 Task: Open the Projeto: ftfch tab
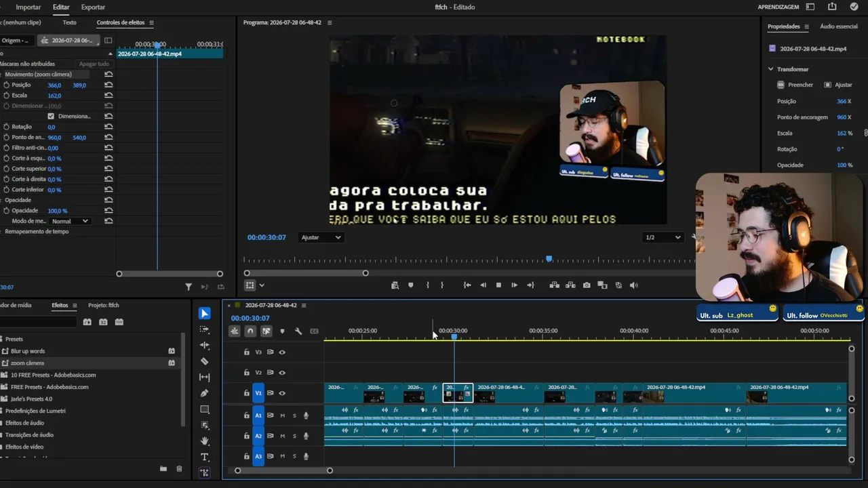tap(104, 305)
